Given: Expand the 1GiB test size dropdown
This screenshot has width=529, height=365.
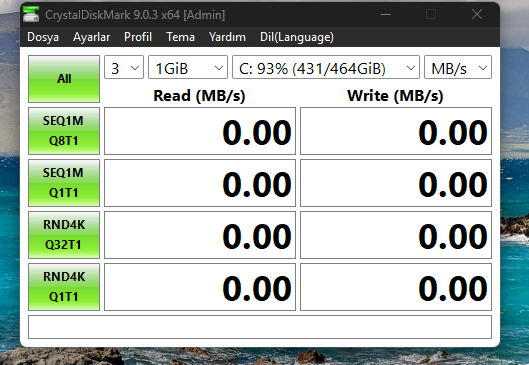Looking at the screenshot, I should pos(188,67).
